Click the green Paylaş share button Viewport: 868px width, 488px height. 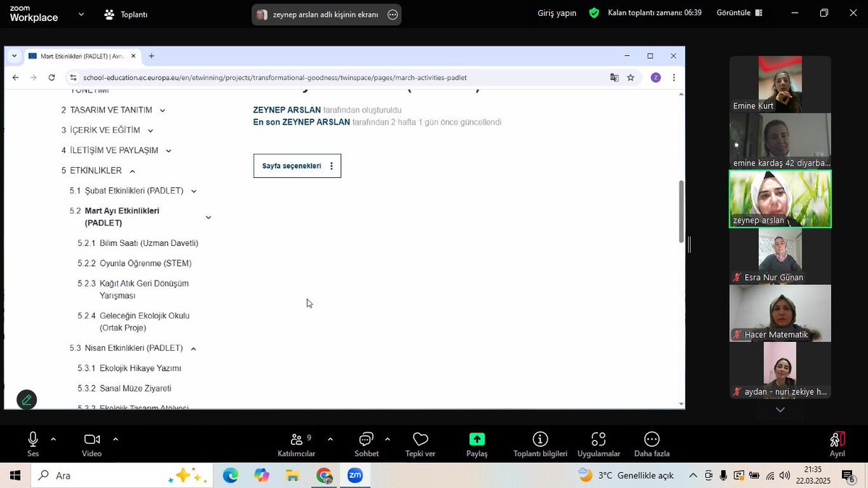[x=477, y=440]
